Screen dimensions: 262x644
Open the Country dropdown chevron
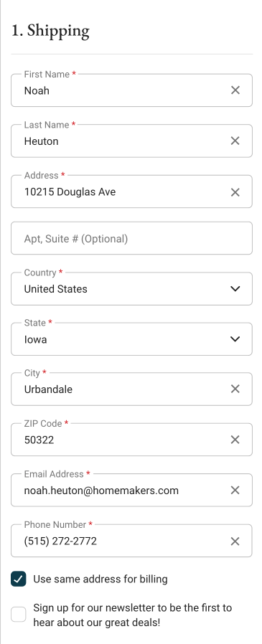coord(235,289)
